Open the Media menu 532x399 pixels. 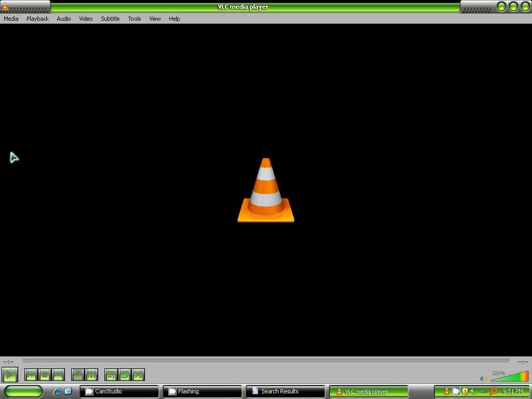click(x=11, y=19)
